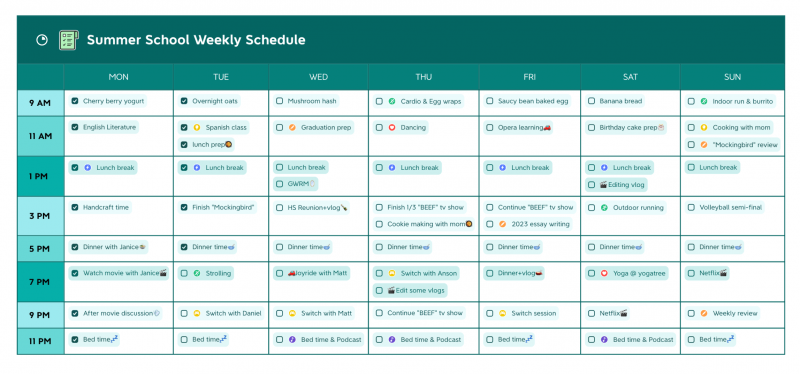Click orange icon on Graduation prep
Image resolution: width=800 pixels, height=374 pixels.
tap(292, 128)
